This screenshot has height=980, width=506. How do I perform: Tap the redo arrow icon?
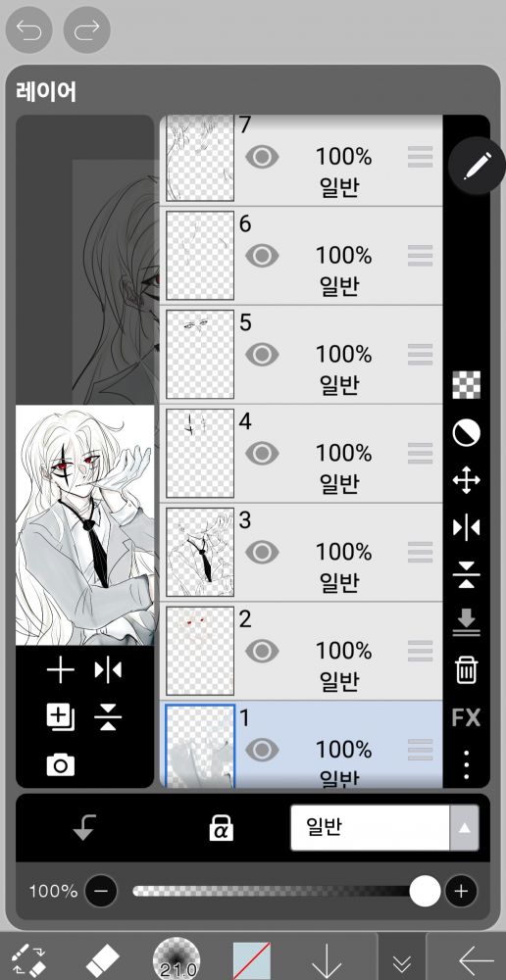(x=87, y=29)
